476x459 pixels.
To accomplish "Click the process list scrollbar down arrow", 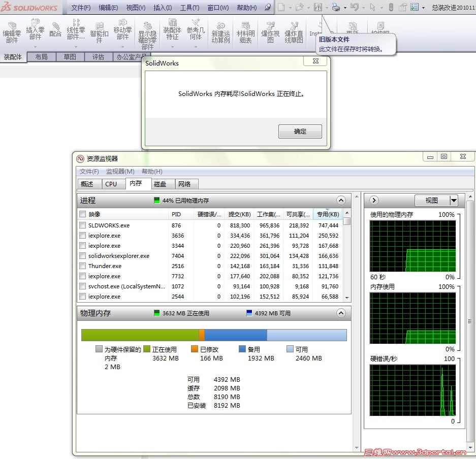I will (x=347, y=298).
